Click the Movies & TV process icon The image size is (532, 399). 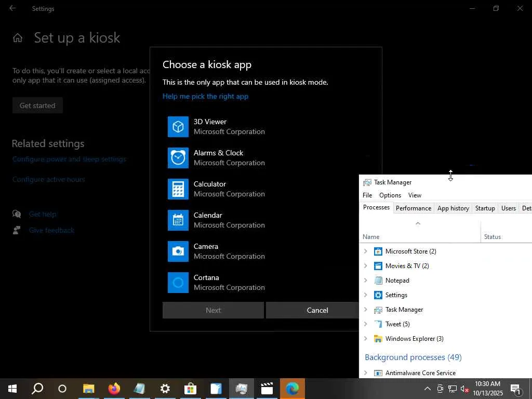(x=378, y=266)
